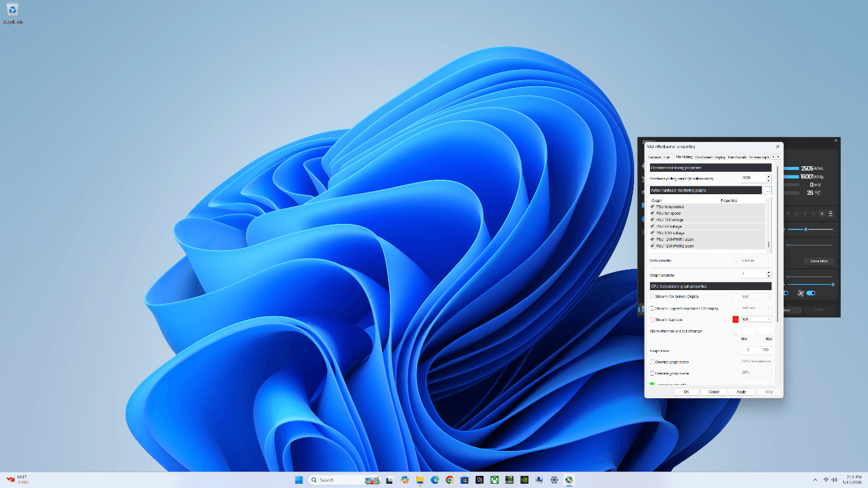Click the Apply button in properties dialog

coord(741,392)
